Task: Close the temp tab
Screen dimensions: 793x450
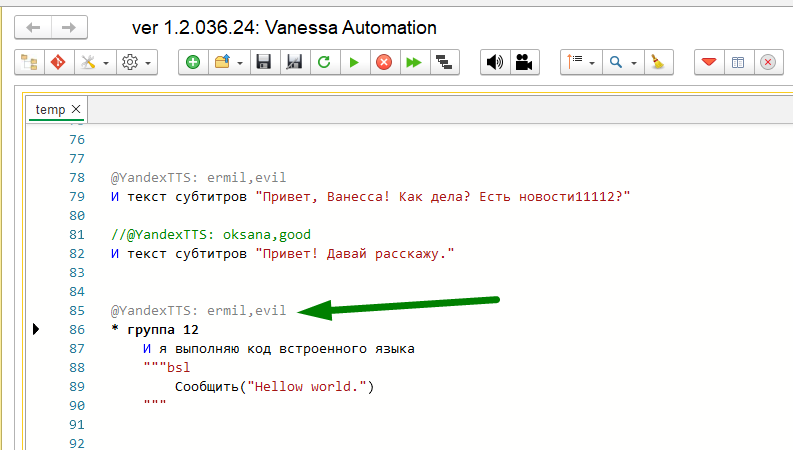Action: click(76, 109)
